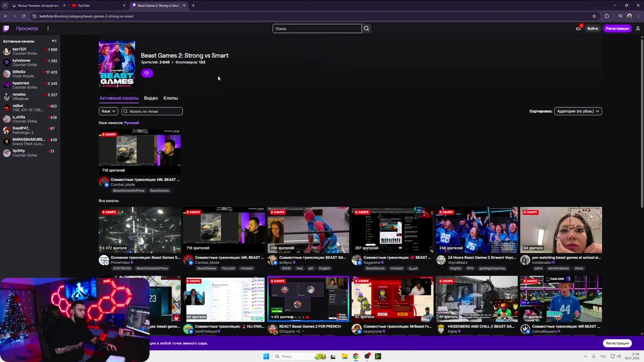Click the Русский channel language link

(131, 123)
